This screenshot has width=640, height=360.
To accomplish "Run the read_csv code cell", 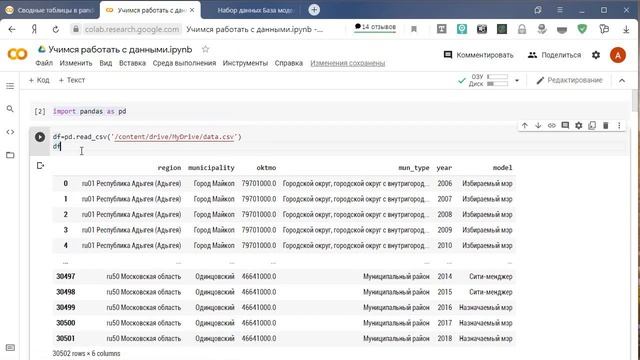I will point(40,137).
